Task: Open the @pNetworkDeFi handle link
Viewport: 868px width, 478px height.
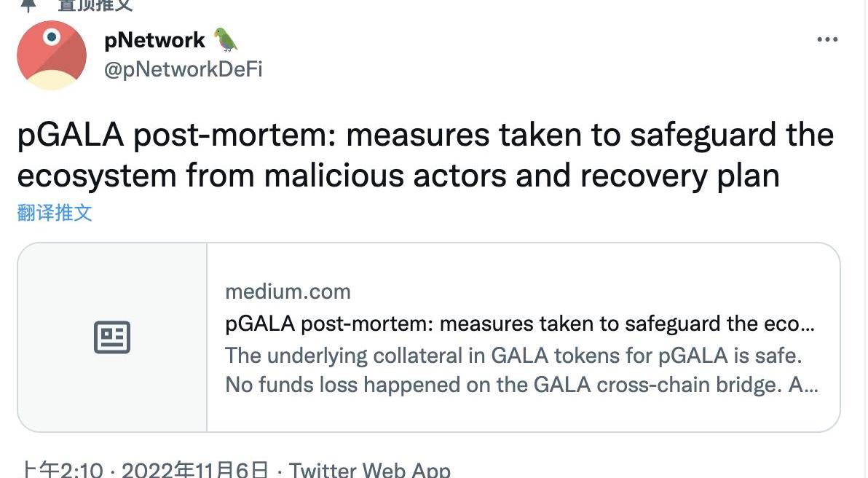Action: [183, 69]
